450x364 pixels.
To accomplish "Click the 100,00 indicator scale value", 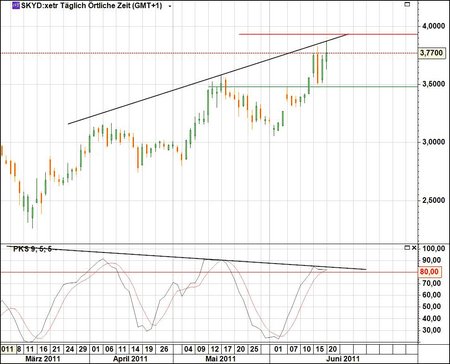I will 433,249.
